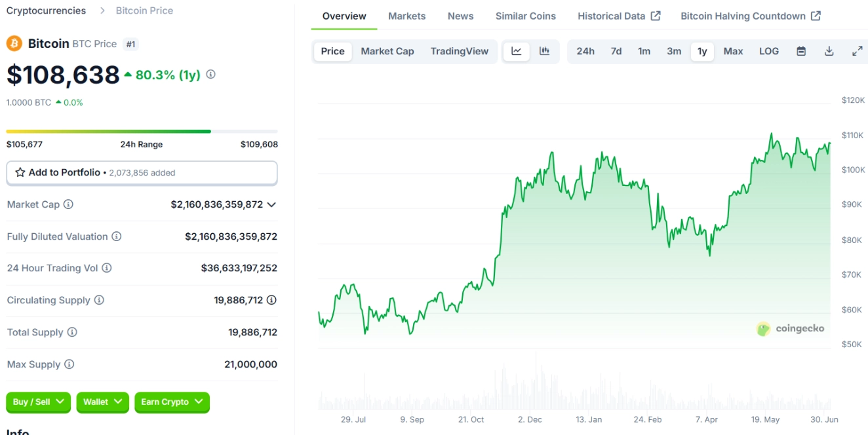Click the Cryptocurrencies breadcrumb link
The width and height of the screenshot is (868, 435).
(x=46, y=10)
